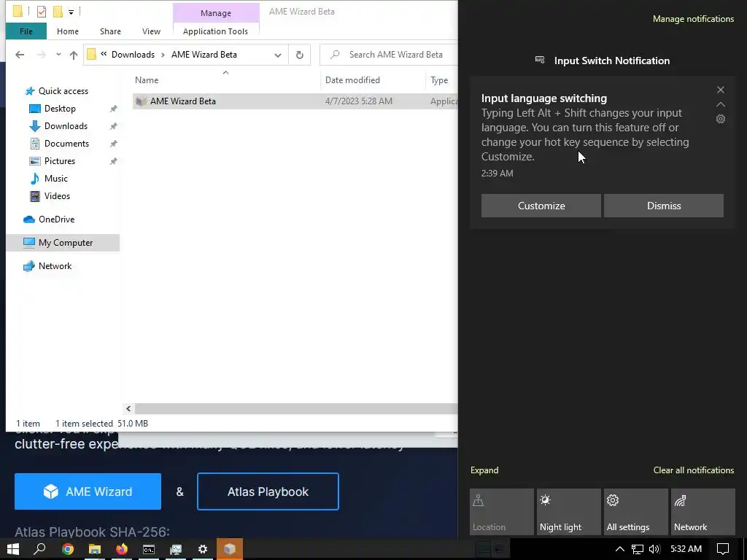The height and width of the screenshot is (560, 747).
Task: Expand the address bar history dropdown
Action: (x=278, y=55)
